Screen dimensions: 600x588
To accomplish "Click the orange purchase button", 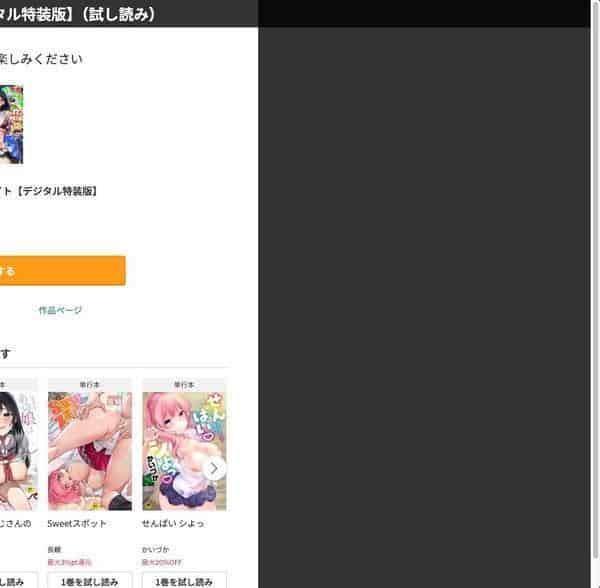I will click(62, 271).
